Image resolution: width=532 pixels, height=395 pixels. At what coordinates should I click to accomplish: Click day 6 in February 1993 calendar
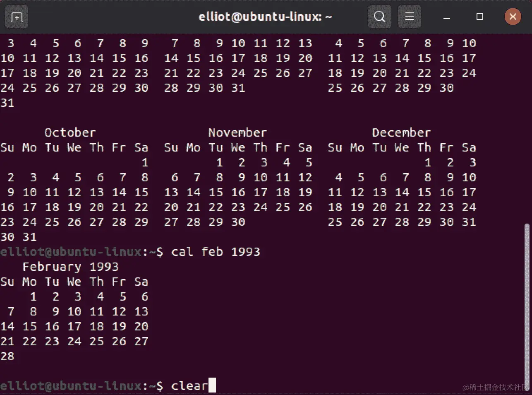coord(145,296)
